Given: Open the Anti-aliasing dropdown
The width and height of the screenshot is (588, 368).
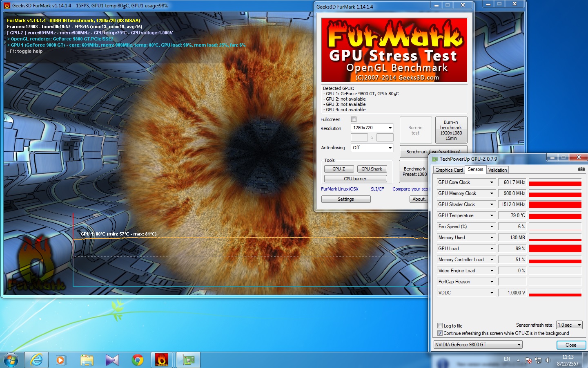Looking at the screenshot, I should point(372,148).
